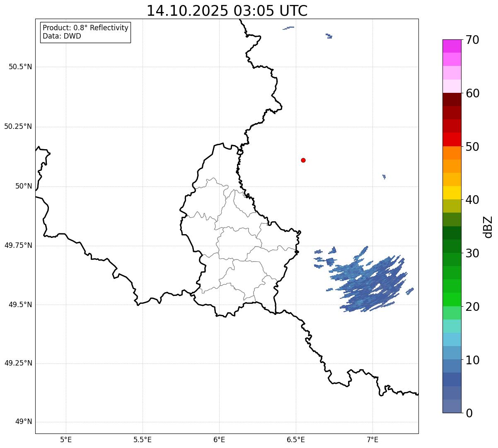This screenshot has width=498, height=448.
Task: Pick the turquoise swatch between 15 and 17.5 dBZ
Action: click(452, 326)
